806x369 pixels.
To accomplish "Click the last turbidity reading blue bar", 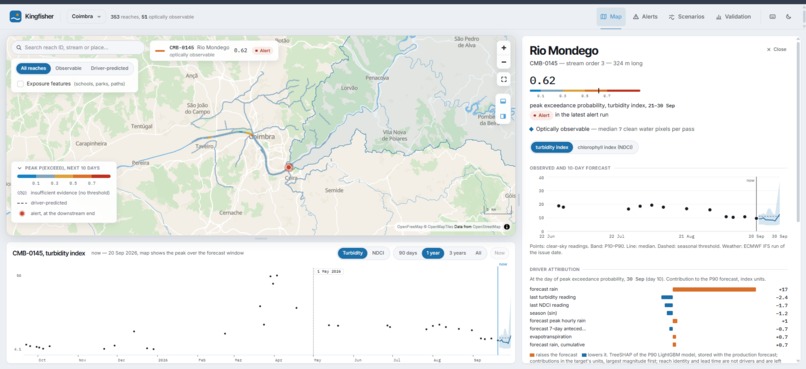I will [x=667, y=297].
